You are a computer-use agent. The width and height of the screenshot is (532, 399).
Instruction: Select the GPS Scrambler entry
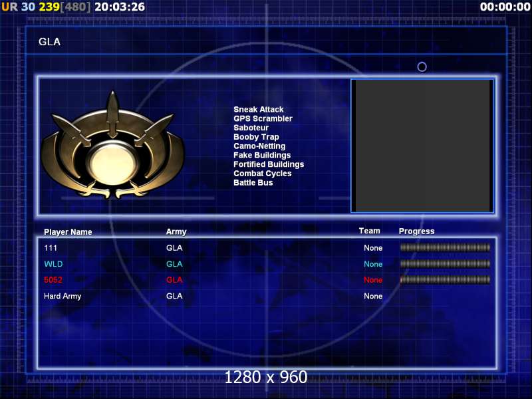pos(263,119)
